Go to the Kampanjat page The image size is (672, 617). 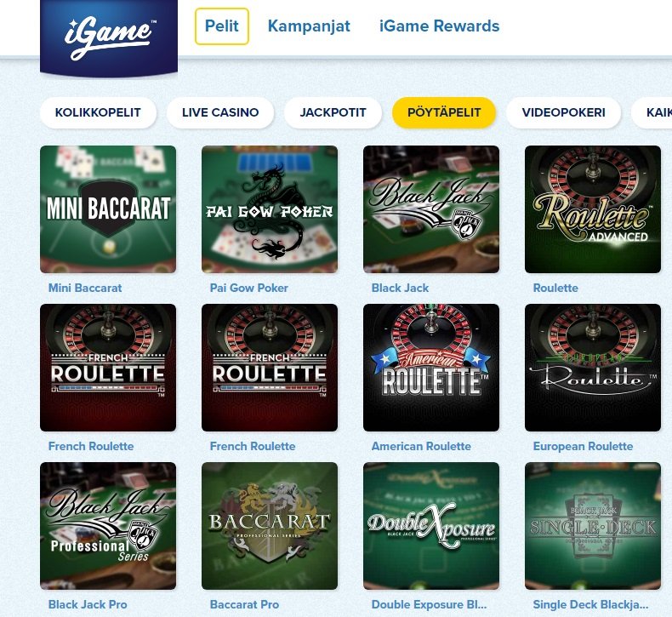[x=309, y=26]
